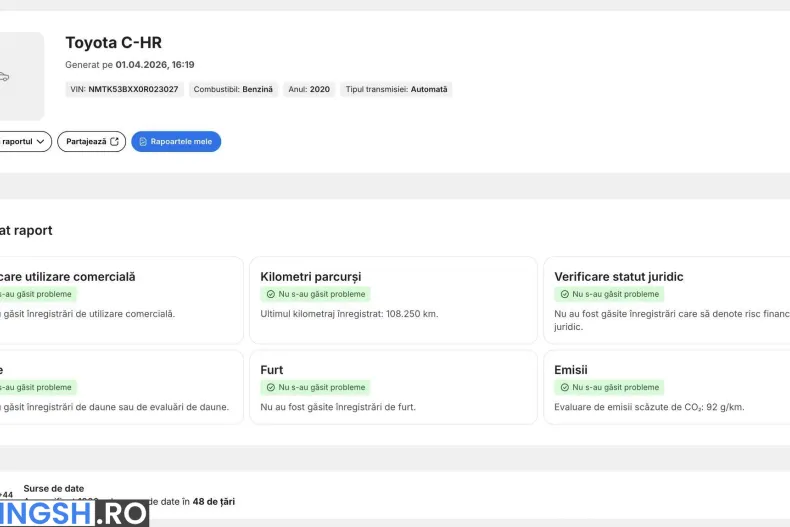This screenshot has width=790, height=527.
Task: Click the Tipul transmisiei Automată tag
Action: point(396,89)
